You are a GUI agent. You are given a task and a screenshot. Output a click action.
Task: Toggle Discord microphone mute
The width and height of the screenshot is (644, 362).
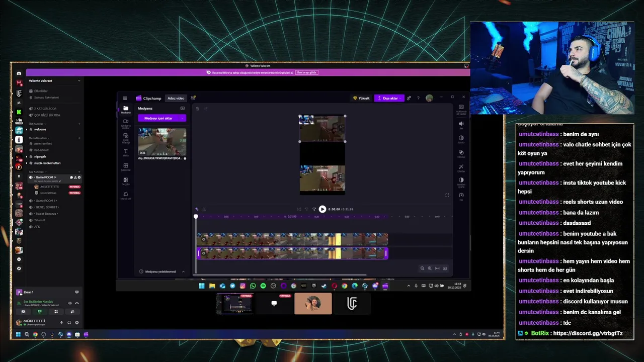62,323
